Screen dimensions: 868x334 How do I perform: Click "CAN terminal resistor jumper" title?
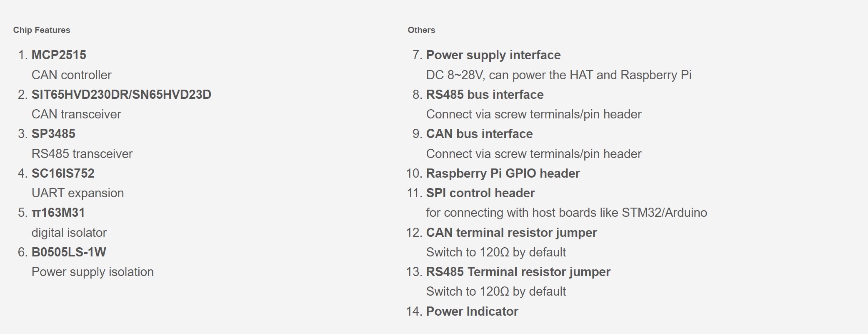click(x=511, y=233)
